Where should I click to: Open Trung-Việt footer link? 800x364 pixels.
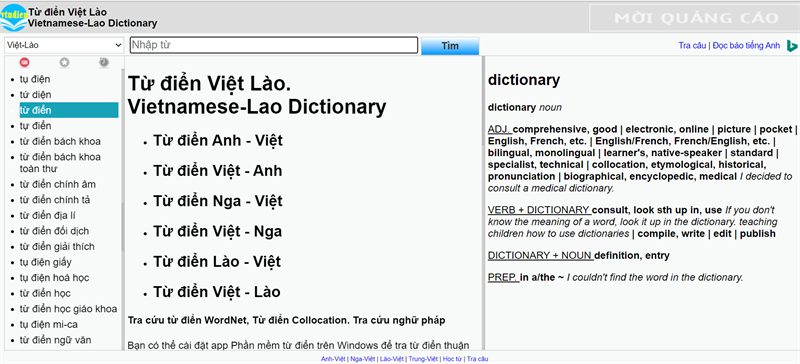pos(423,359)
